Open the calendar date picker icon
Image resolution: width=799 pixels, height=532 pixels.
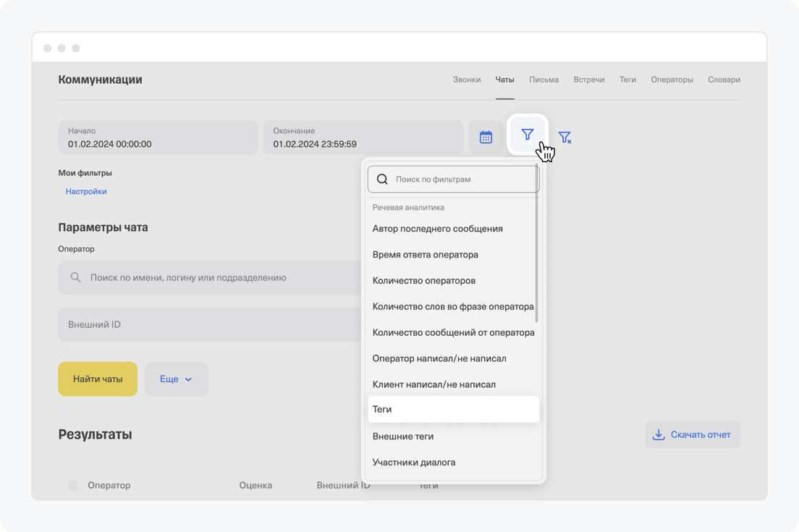pos(486,137)
